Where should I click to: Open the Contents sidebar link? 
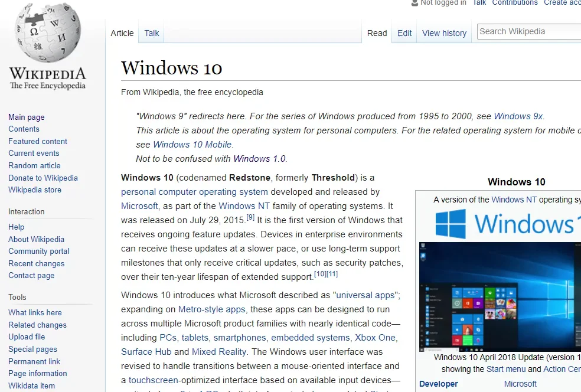click(24, 129)
